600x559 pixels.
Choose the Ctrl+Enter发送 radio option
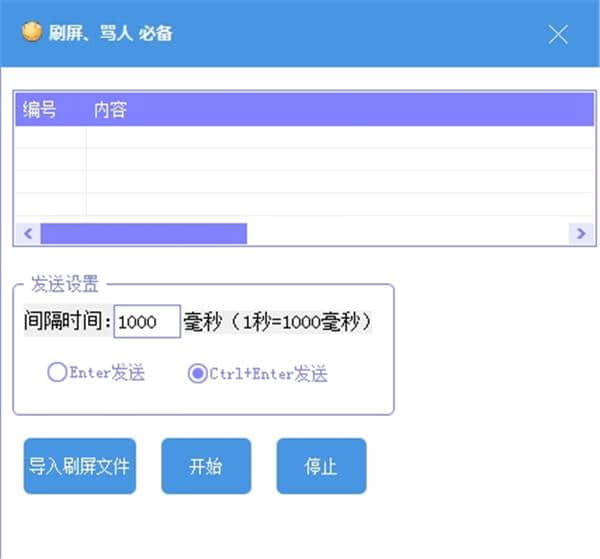click(198, 373)
